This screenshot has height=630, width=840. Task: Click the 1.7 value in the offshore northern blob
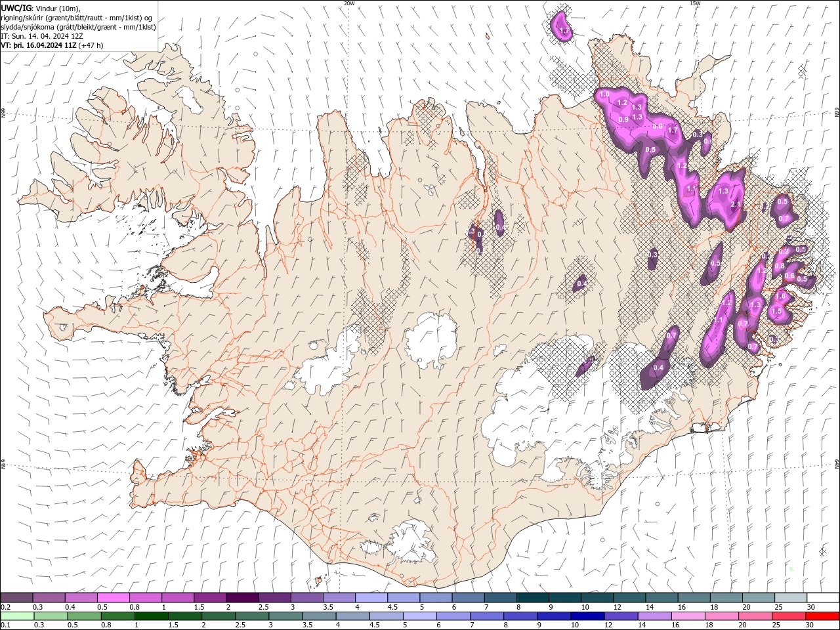[x=564, y=30]
